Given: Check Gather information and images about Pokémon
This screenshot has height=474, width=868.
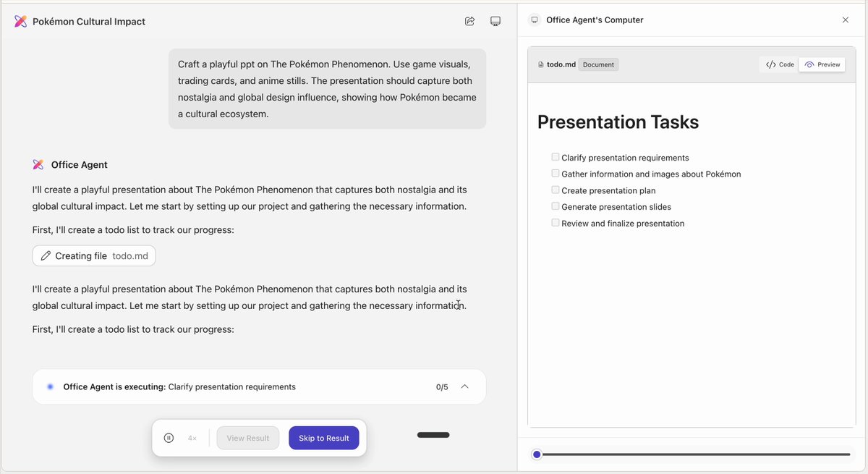Looking at the screenshot, I should pos(556,174).
